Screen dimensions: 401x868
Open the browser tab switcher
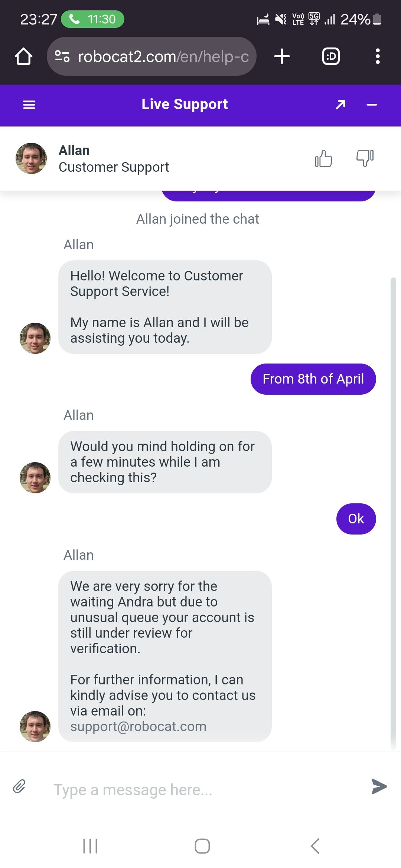(x=330, y=56)
